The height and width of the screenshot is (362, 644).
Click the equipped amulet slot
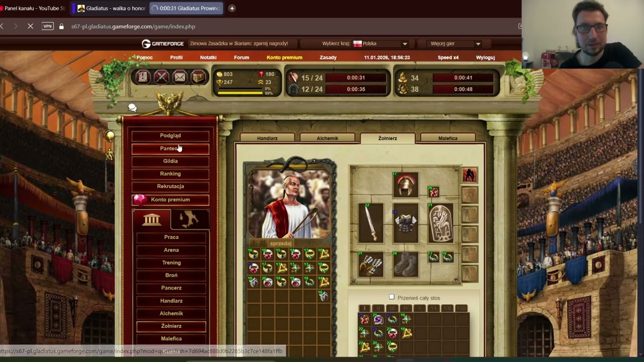pos(434,192)
